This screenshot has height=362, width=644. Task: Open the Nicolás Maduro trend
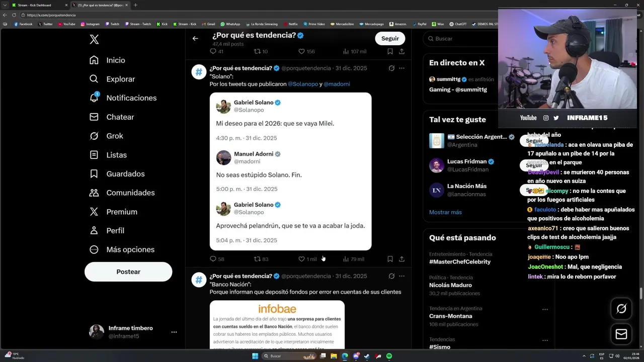[450, 285]
